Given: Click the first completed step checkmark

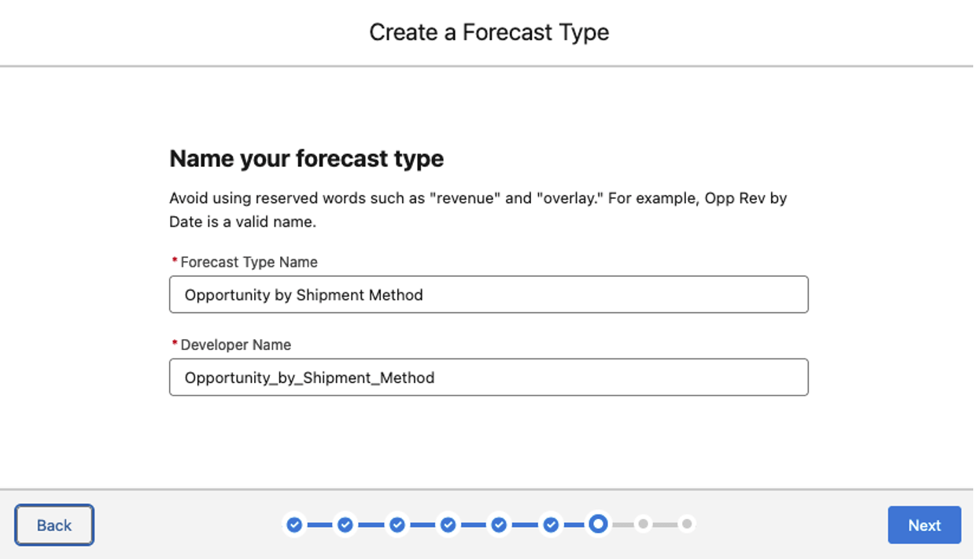Looking at the screenshot, I should tap(294, 525).
